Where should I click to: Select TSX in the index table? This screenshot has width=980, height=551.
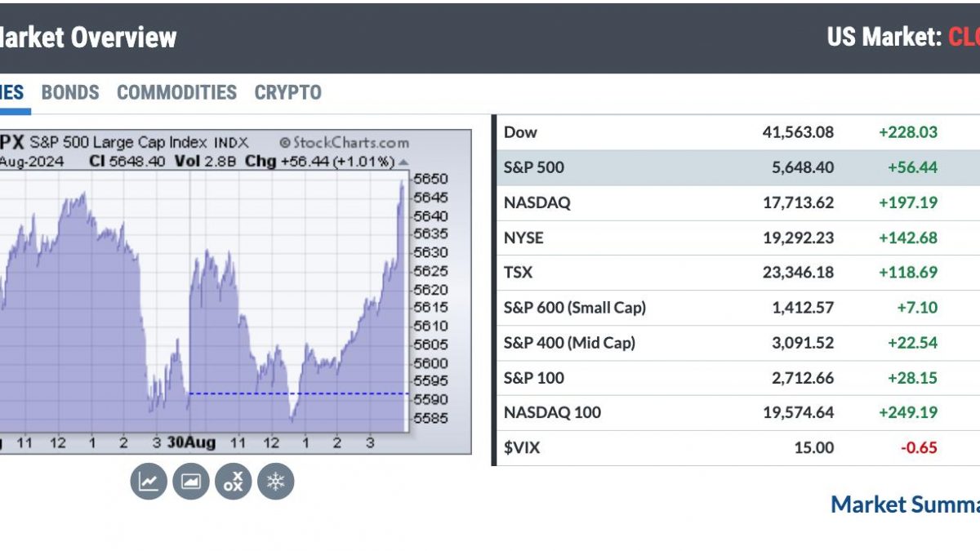pyautogui.click(x=519, y=273)
